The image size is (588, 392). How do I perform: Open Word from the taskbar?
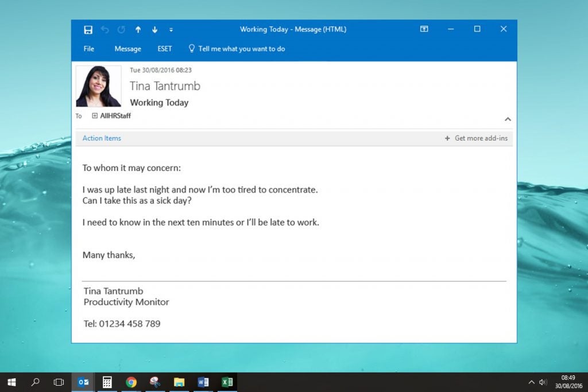(x=203, y=382)
